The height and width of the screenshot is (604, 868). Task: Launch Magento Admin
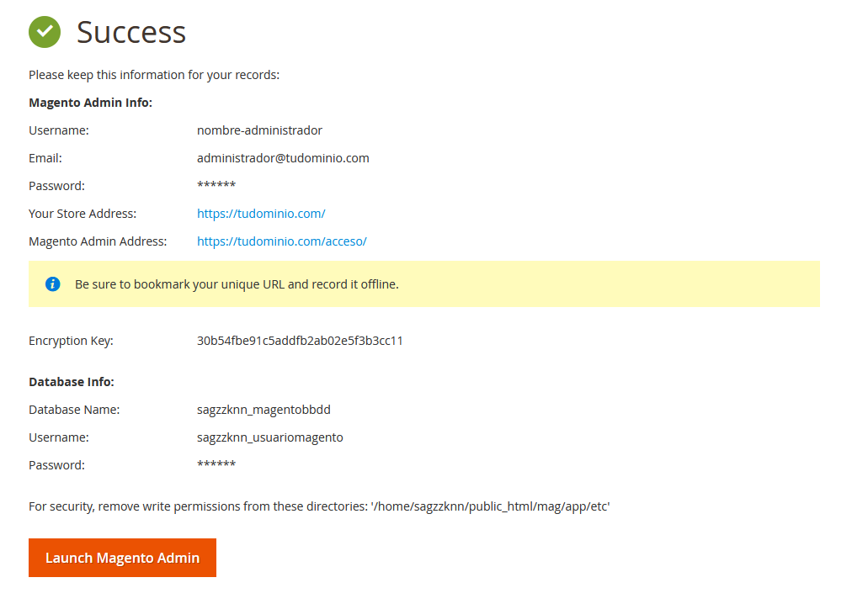(122, 558)
